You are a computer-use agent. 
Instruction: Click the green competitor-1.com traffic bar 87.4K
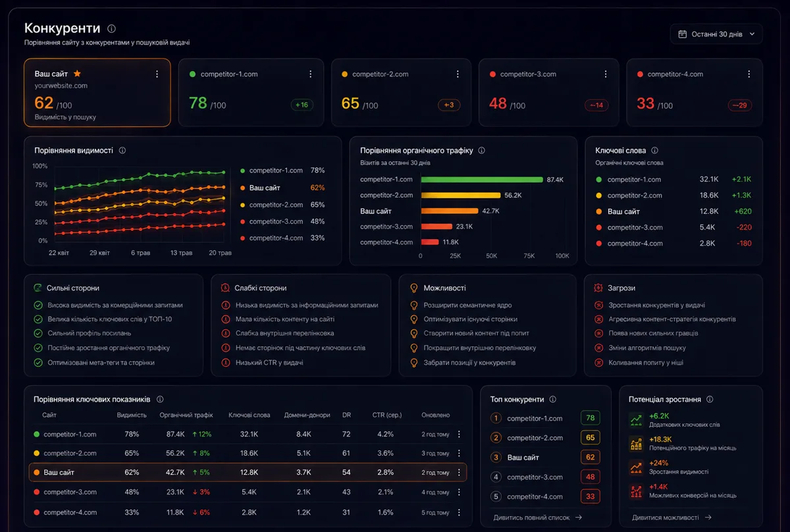click(482, 179)
